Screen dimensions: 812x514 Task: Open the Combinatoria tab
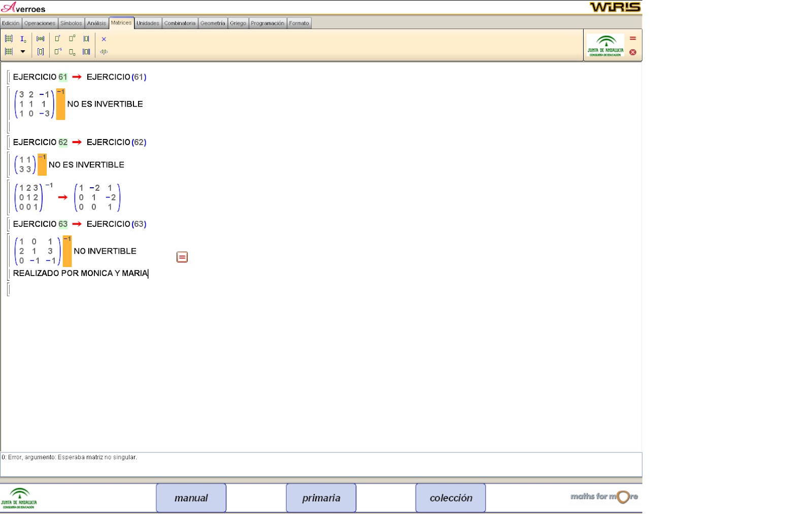click(180, 23)
